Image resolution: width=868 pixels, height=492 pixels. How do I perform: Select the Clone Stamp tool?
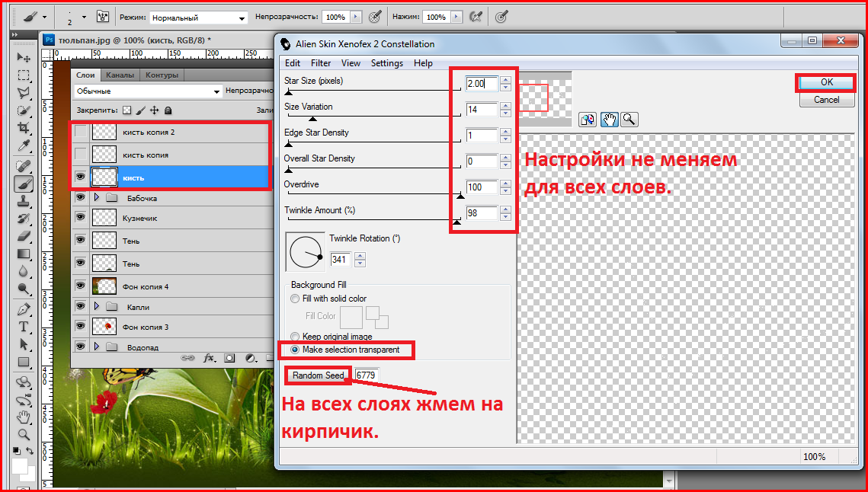[24, 202]
